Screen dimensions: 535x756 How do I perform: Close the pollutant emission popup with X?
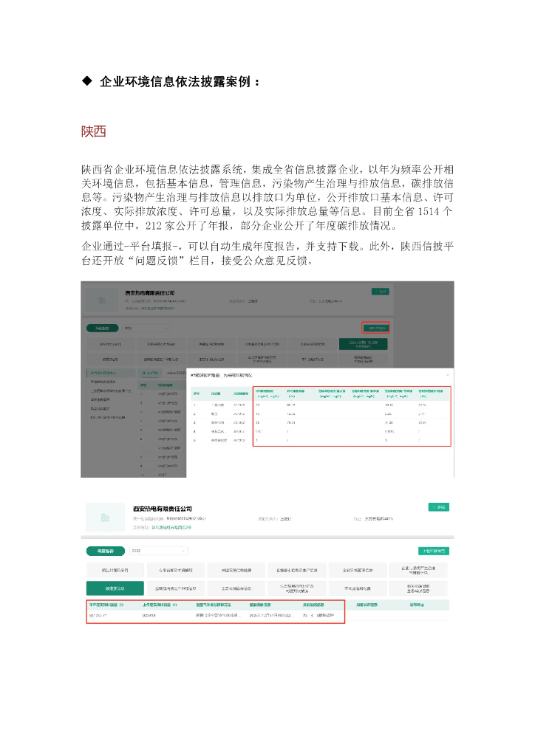click(447, 374)
